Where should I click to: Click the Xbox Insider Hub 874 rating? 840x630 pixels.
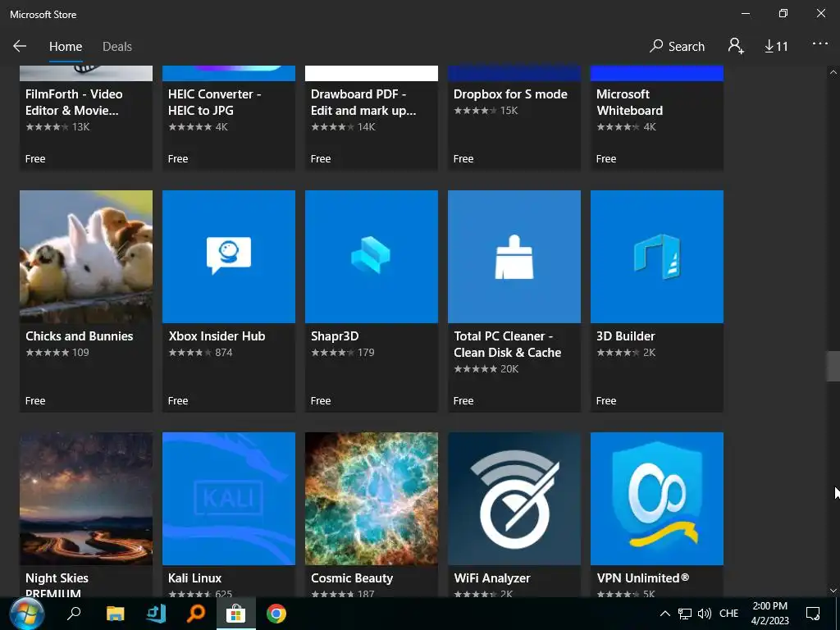(x=200, y=353)
